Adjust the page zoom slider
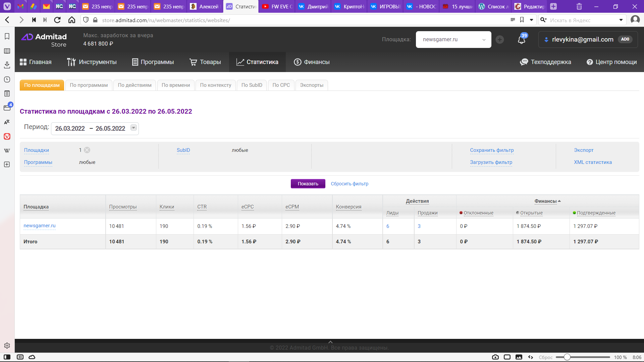The image size is (644, 362). click(x=567, y=357)
